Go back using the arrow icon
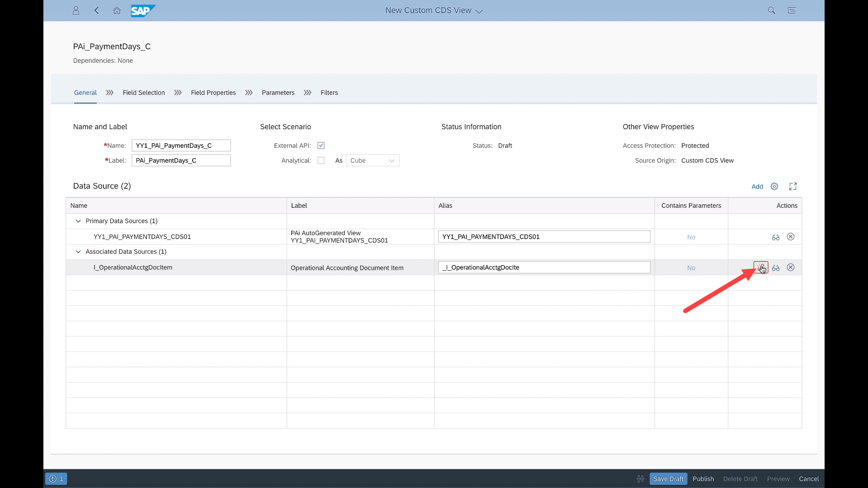868x488 pixels. coord(96,10)
